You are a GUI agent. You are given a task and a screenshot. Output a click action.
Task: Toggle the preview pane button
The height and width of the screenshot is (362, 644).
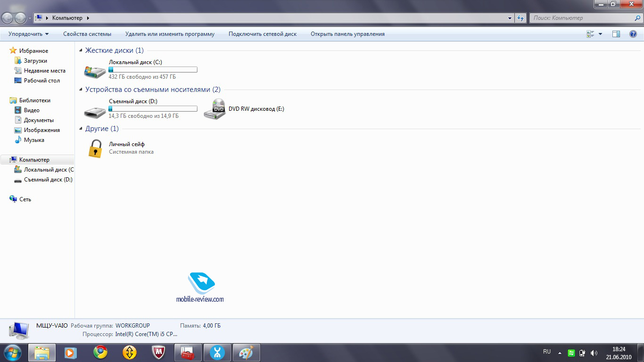tap(616, 34)
